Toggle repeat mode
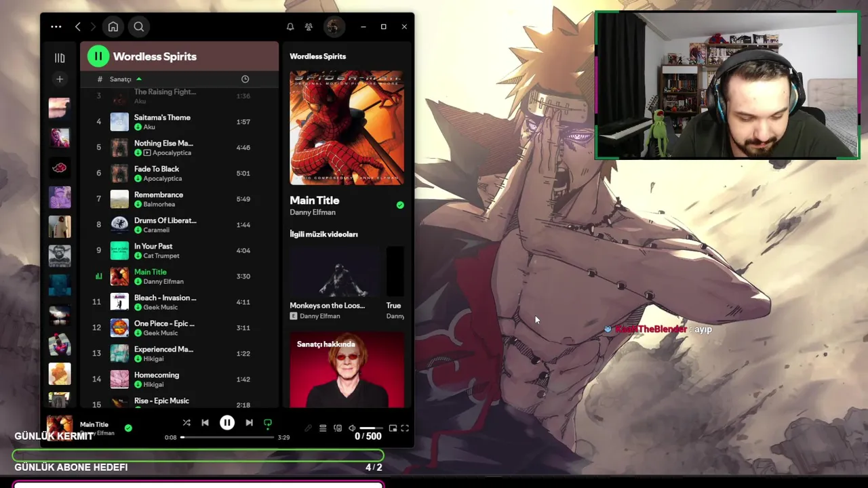The height and width of the screenshot is (488, 868). click(268, 423)
